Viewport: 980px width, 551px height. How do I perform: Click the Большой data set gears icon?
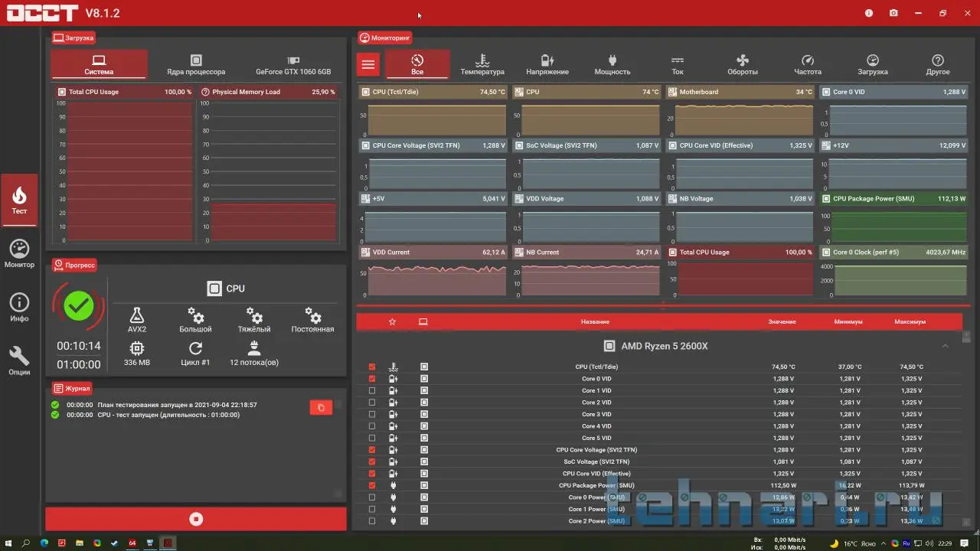tap(196, 315)
